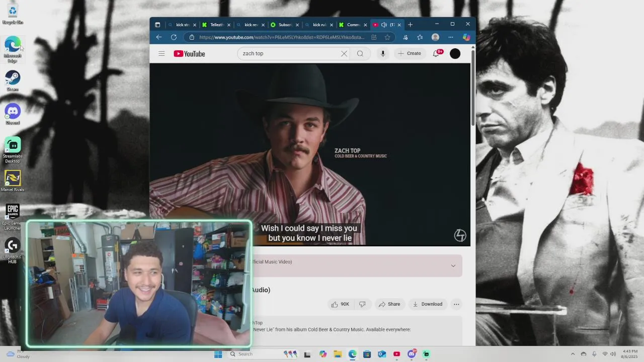644x362 pixels.
Task: Launch Steam from the desktop
Action: pyautogui.click(x=13, y=80)
